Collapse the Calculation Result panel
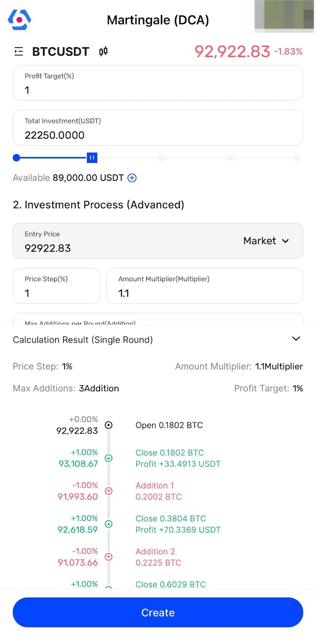The width and height of the screenshot is (316, 644). pos(296,339)
